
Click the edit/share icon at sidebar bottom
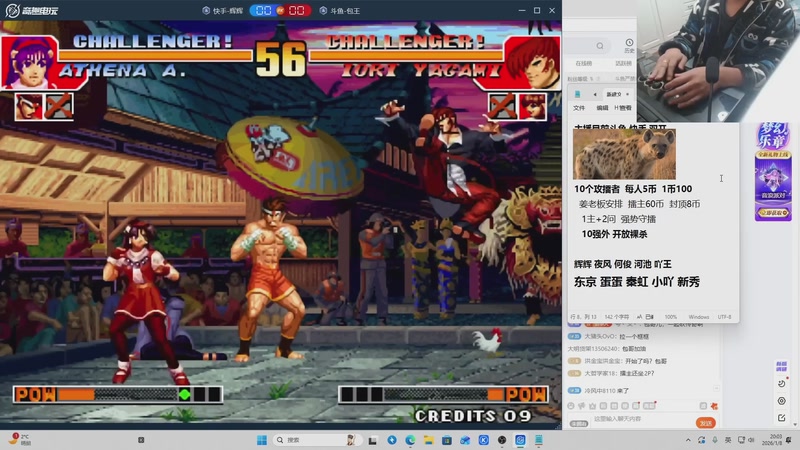coord(782,418)
